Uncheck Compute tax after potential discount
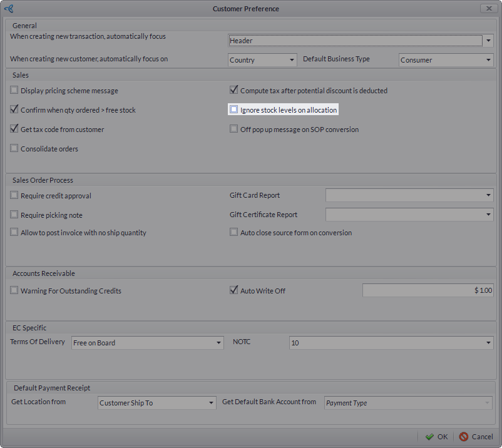502x448 pixels. tap(234, 91)
